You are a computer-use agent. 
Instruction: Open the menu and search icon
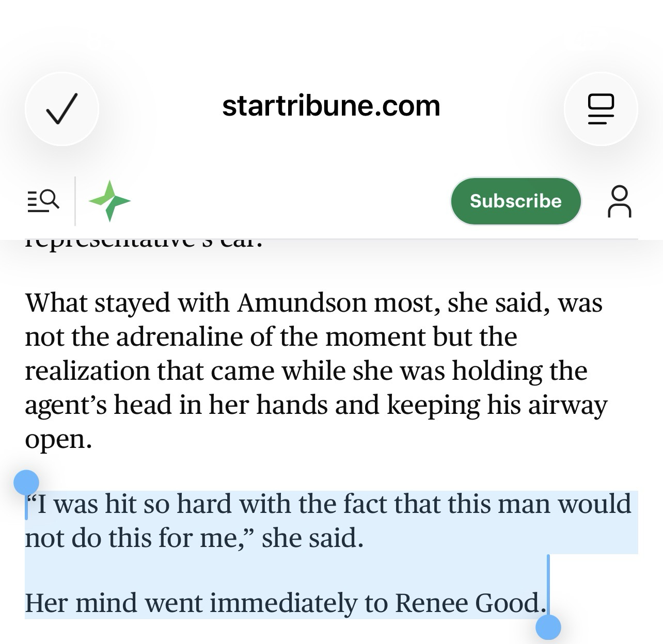tap(43, 200)
